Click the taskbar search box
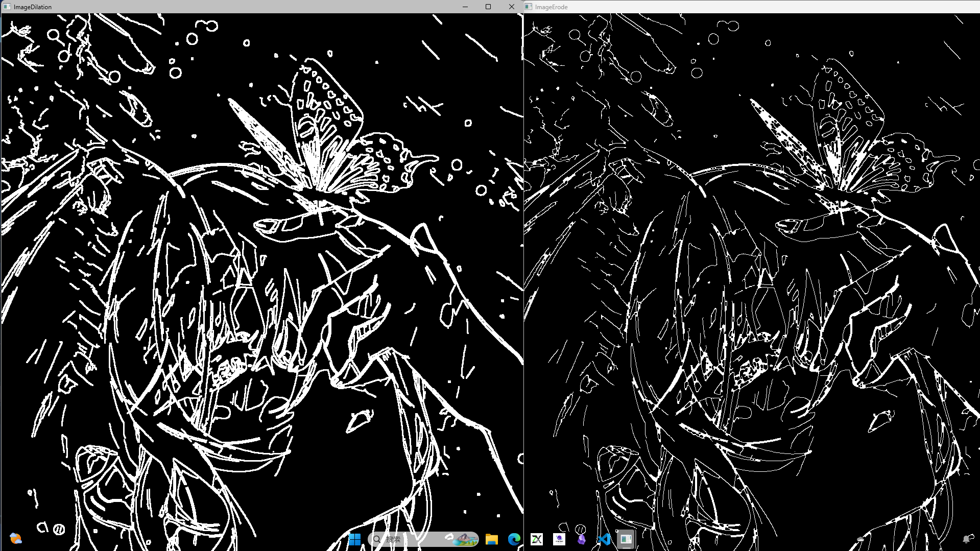Viewport: 980px width, 551px height. pyautogui.click(x=409, y=539)
